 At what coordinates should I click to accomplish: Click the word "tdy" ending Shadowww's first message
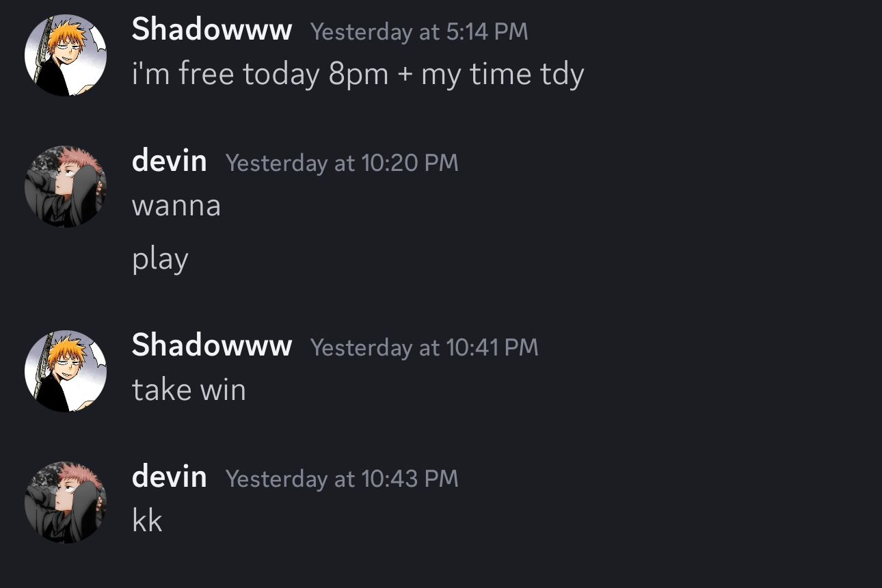click(561, 74)
